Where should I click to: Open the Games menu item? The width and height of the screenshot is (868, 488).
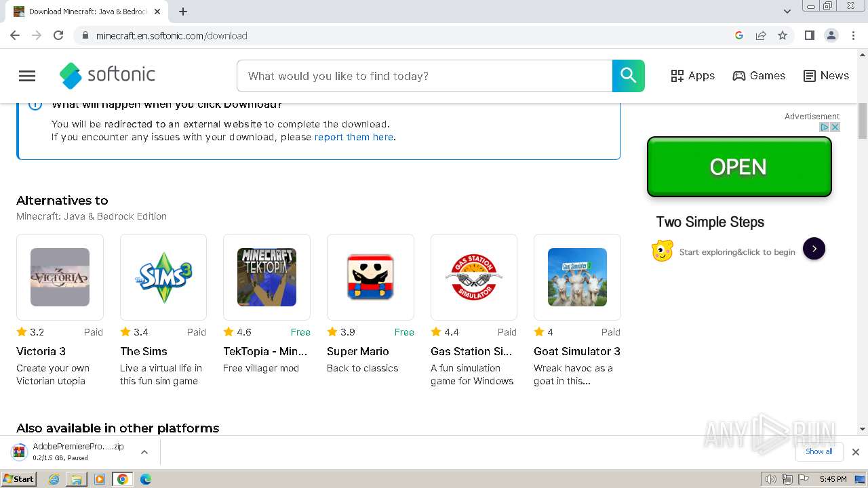[759, 76]
